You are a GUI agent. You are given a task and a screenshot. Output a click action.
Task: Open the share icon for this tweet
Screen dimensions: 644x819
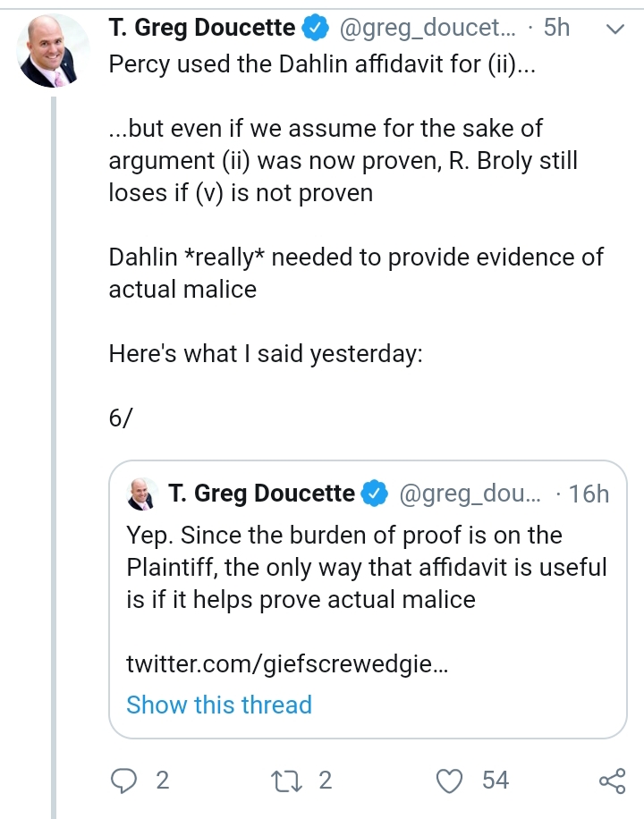pyautogui.click(x=612, y=781)
